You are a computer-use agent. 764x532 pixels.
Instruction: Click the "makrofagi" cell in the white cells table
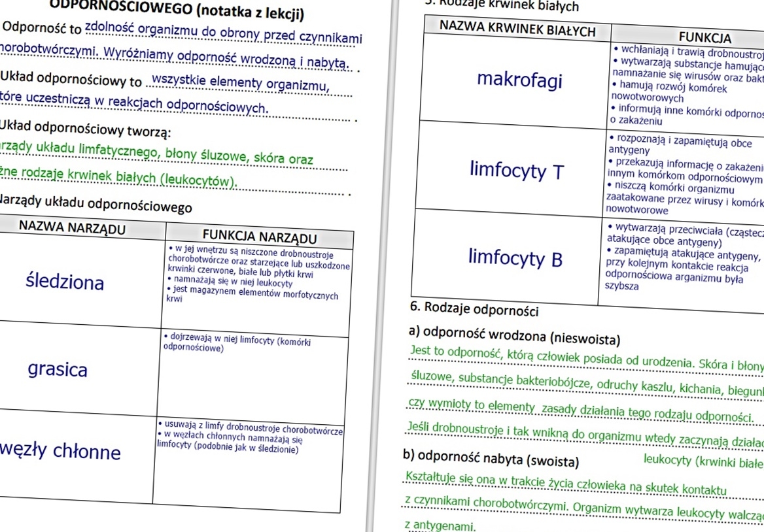pyautogui.click(x=519, y=79)
